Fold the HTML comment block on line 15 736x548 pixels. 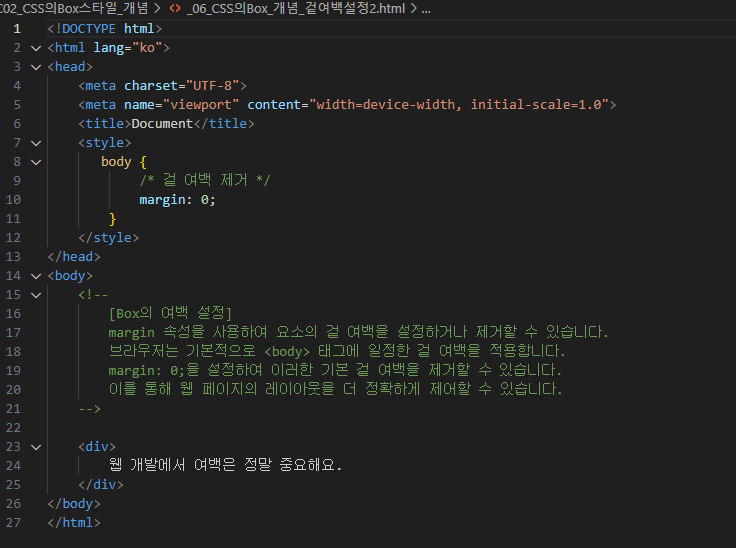[36, 295]
